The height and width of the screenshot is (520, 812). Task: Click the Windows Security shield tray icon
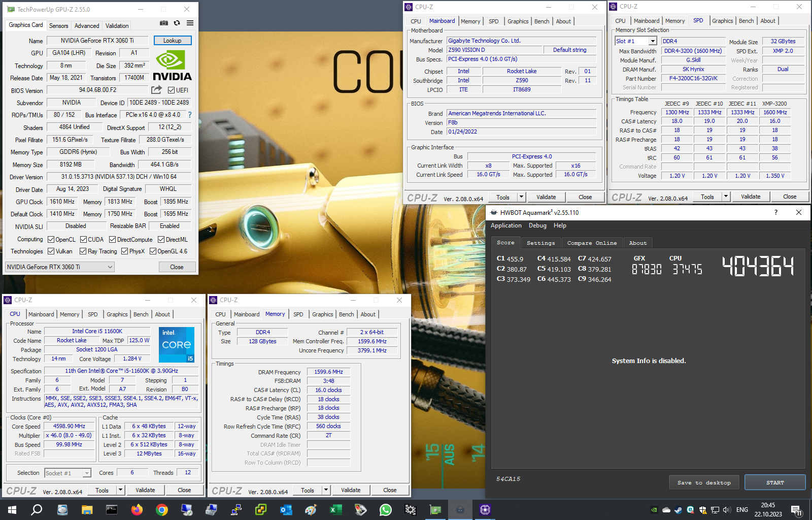point(703,510)
